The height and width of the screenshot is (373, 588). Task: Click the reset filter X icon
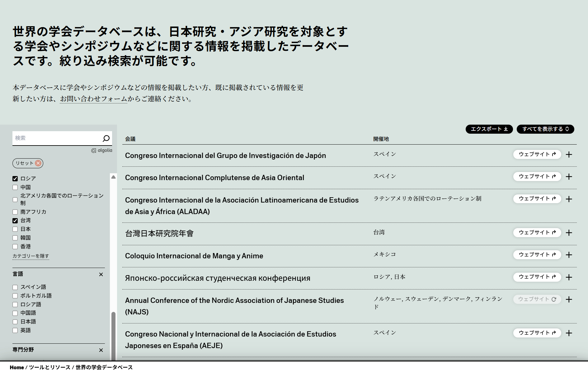tap(38, 163)
